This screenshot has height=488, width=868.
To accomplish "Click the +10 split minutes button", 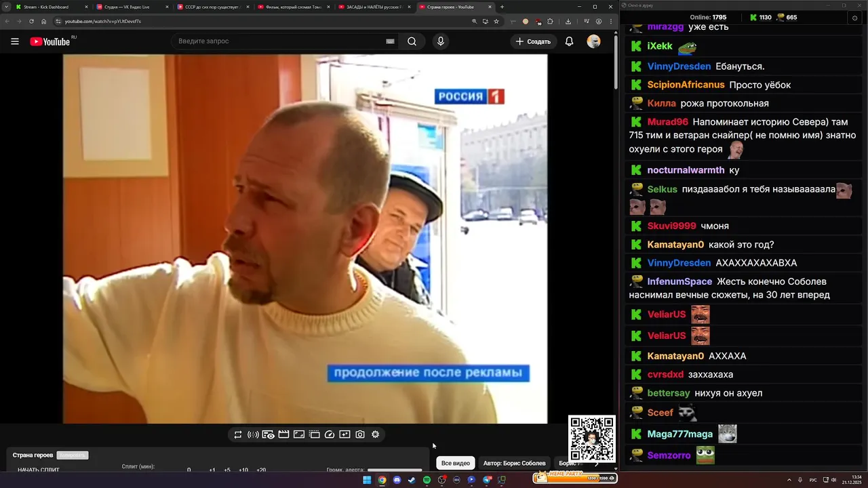I will tap(243, 470).
